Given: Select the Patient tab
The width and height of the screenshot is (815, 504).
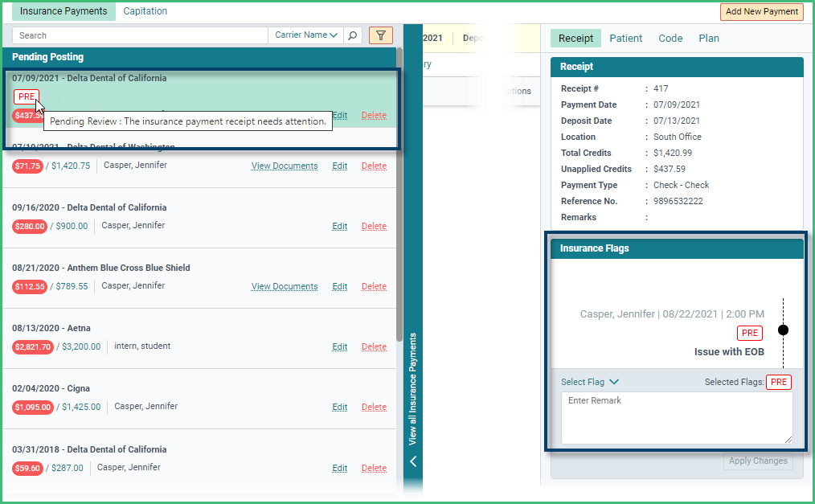Looking at the screenshot, I should pyautogui.click(x=626, y=39).
